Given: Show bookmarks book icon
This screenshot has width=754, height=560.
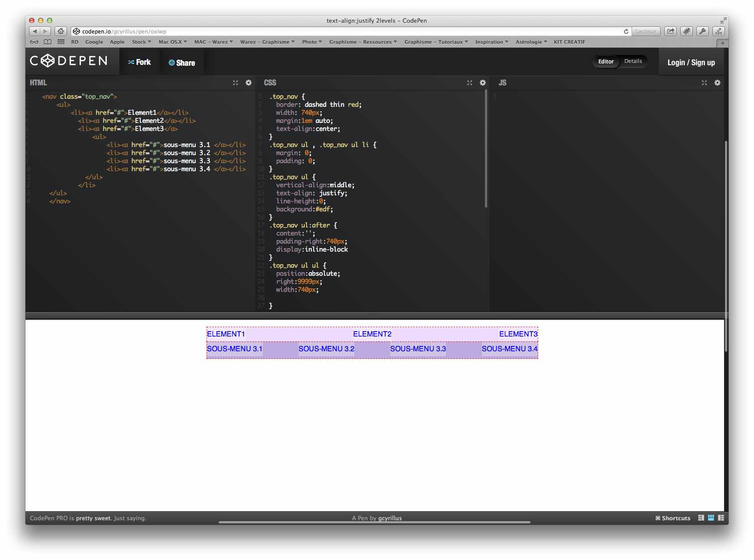Looking at the screenshot, I should 47,42.
